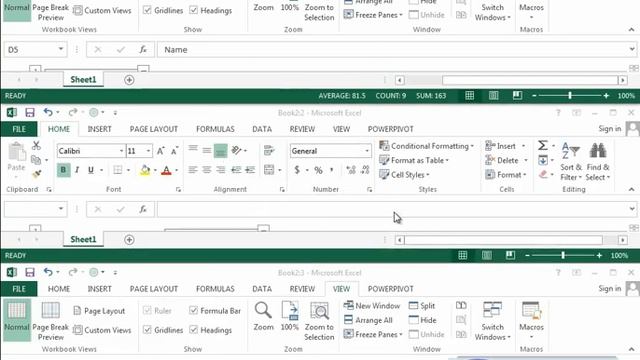Open POWERPIVOT tab in Book2:2 window
Screen dimensions: 640x360
(x=391, y=129)
